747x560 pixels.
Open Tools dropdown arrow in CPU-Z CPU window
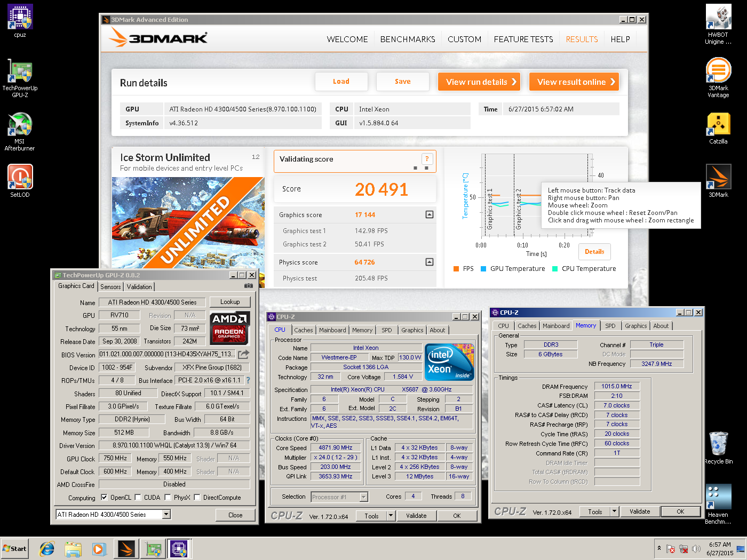click(391, 516)
